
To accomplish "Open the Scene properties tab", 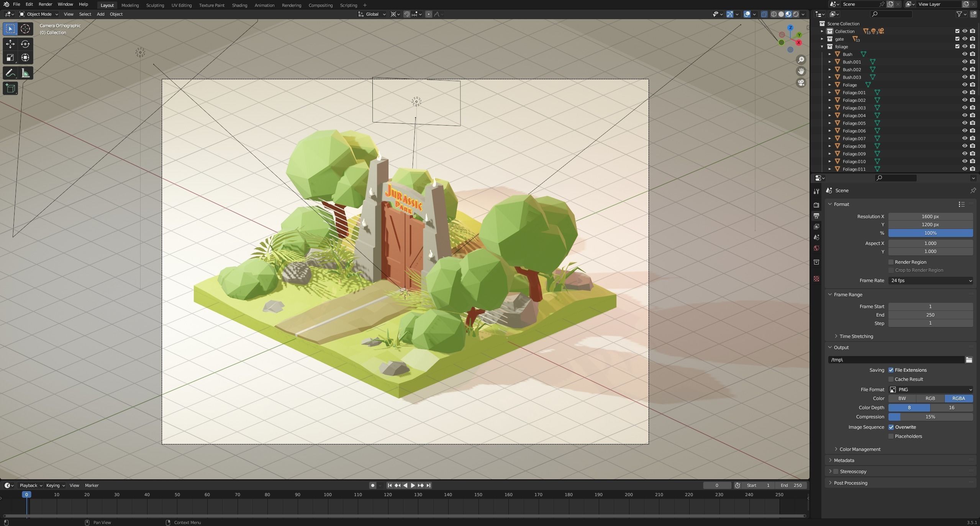I will [x=816, y=237].
